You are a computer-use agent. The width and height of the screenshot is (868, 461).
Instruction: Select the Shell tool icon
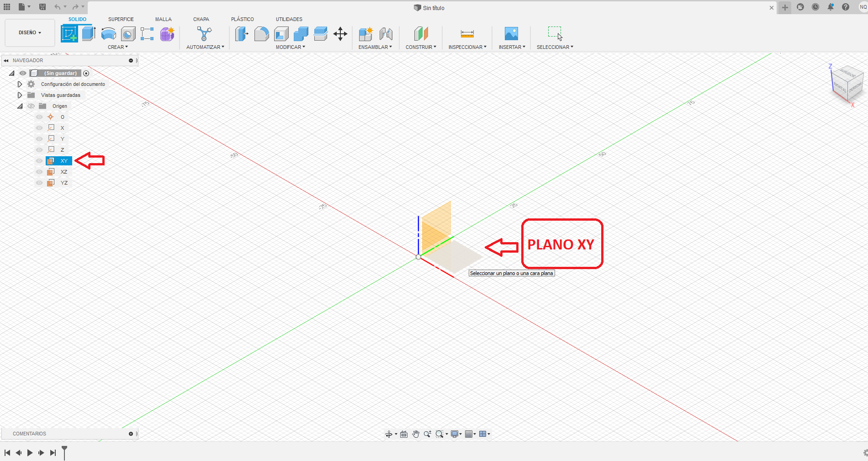click(281, 34)
